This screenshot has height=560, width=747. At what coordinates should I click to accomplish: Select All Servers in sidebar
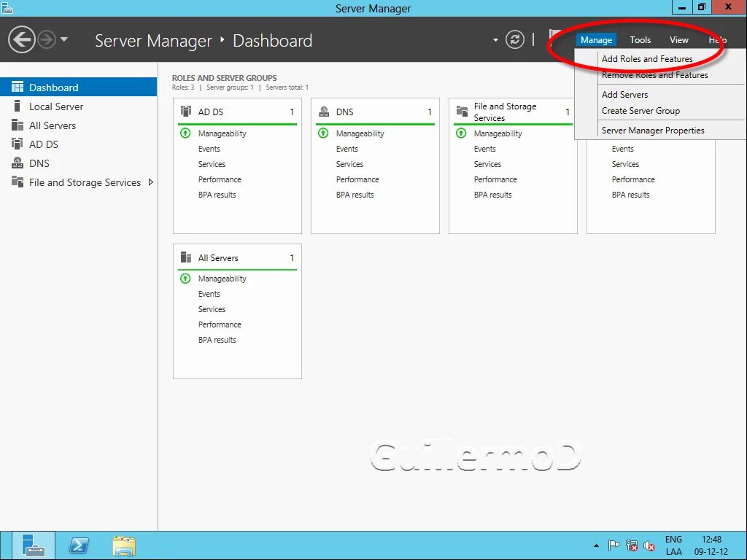[78, 125]
